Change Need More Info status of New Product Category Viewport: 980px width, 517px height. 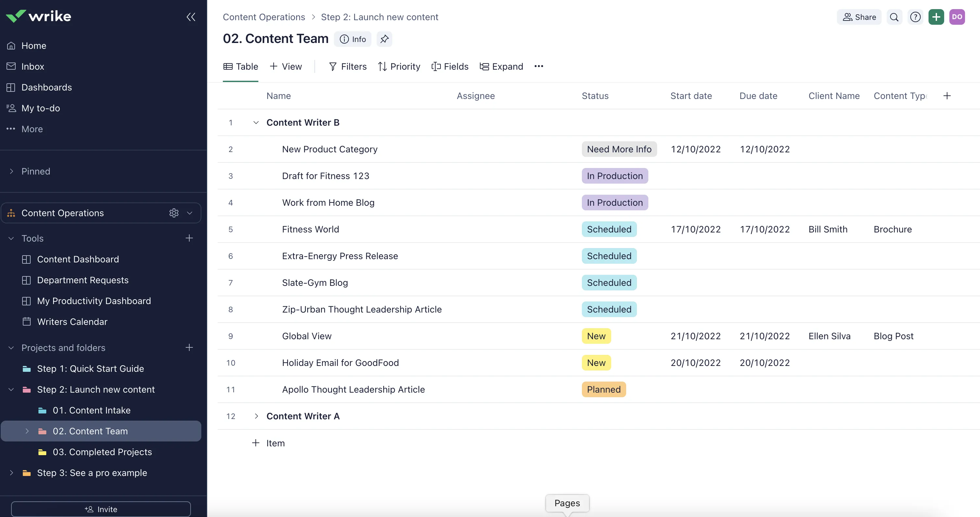(619, 149)
